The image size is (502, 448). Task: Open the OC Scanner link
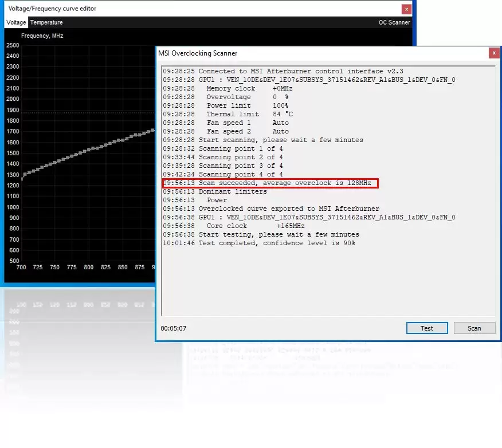point(394,22)
